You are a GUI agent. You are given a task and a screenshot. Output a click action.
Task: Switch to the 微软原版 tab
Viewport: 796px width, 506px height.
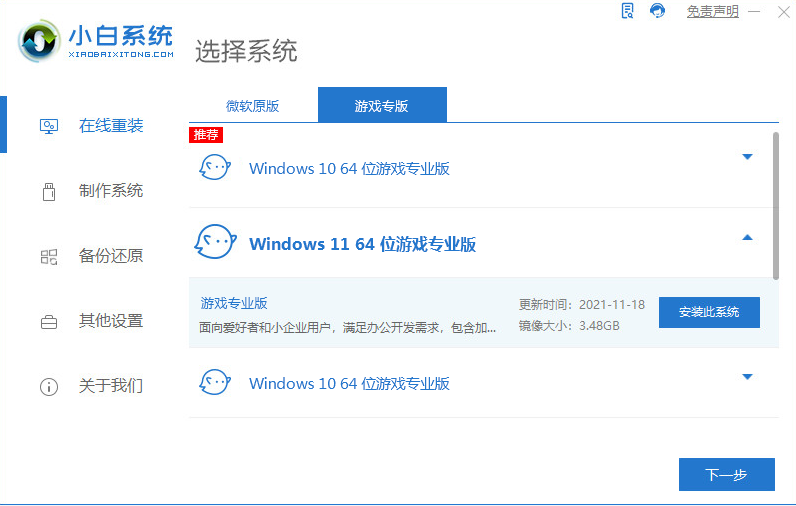252,106
